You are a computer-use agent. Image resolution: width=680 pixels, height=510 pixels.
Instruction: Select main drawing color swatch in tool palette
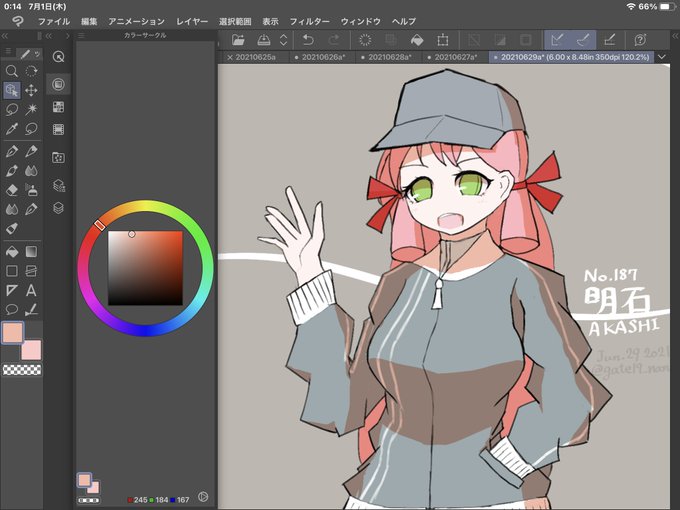pyautogui.click(x=12, y=333)
